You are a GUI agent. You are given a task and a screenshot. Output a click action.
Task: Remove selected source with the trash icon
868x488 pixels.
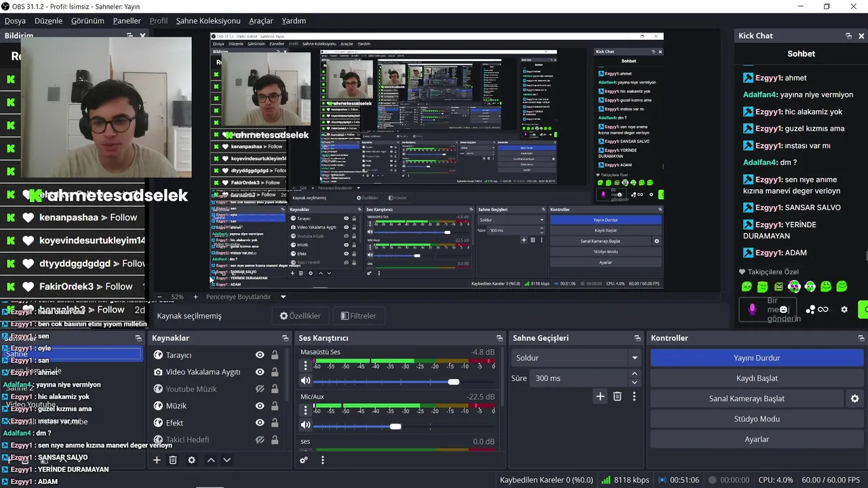coord(173,460)
